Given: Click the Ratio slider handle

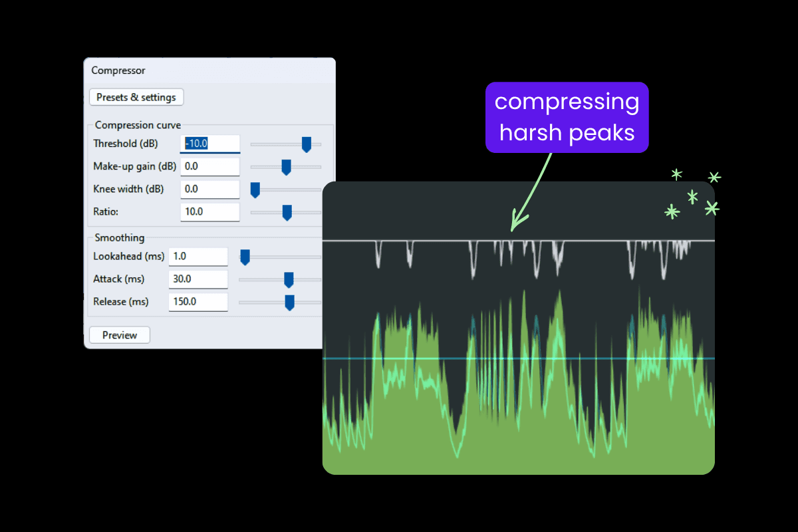Looking at the screenshot, I should tap(287, 212).
